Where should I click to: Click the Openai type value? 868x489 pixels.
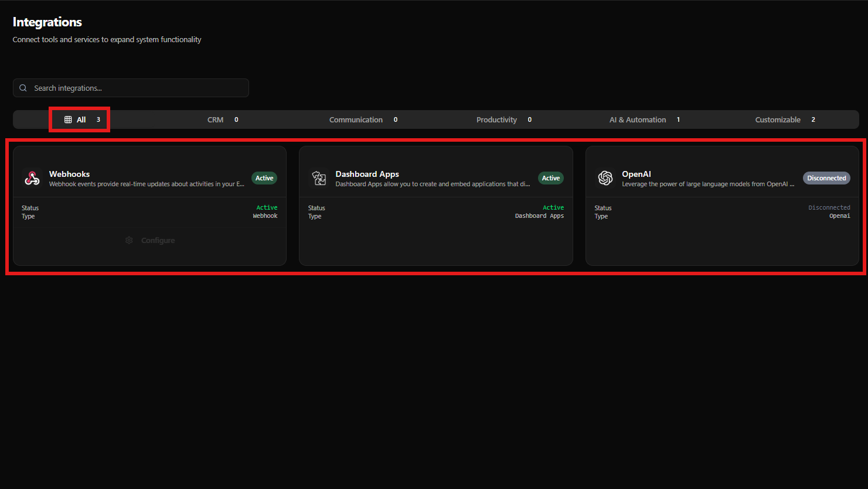tap(839, 216)
